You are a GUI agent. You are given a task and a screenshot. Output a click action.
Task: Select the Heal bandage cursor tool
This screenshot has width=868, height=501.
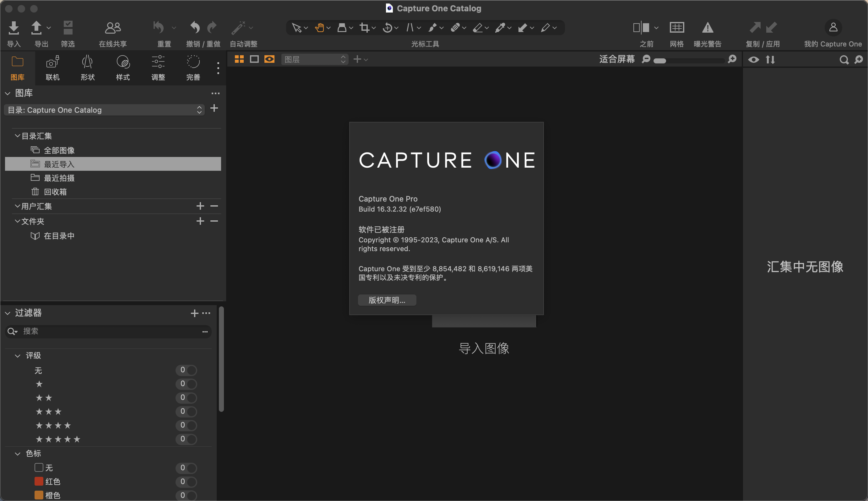tap(455, 28)
